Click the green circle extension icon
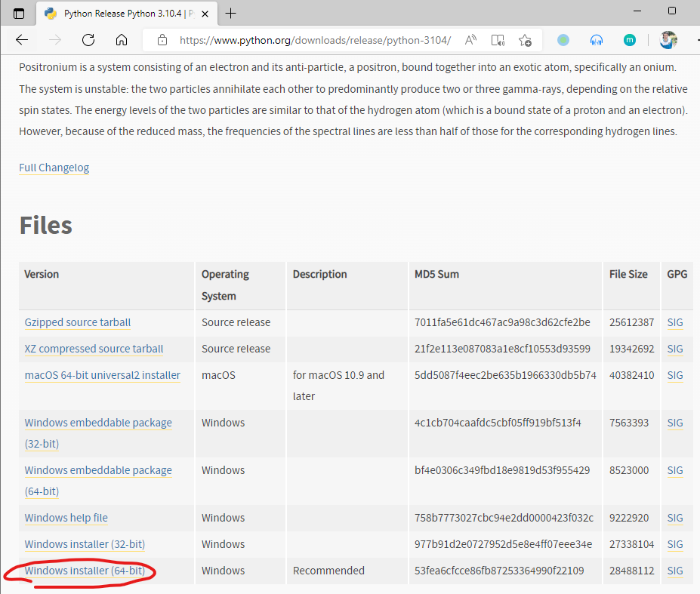This screenshot has height=594, width=700. pos(563,40)
